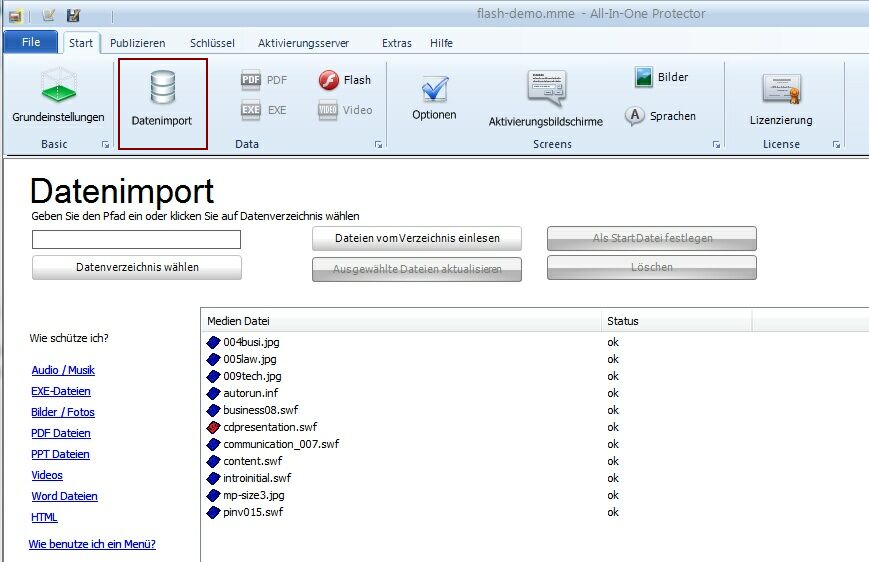This screenshot has height=562, width=869.
Task: Expand the Data group dialog launcher
Action: click(x=378, y=145)
